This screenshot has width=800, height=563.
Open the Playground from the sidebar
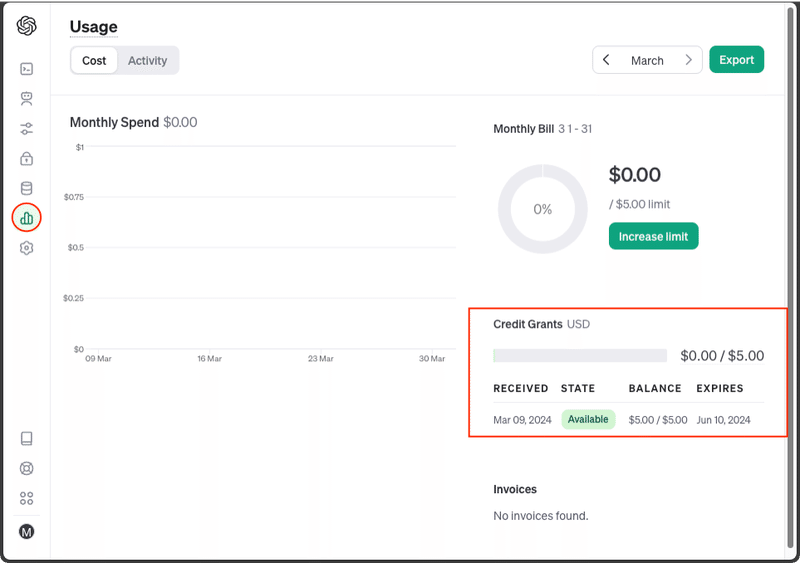(x=27, y=69)
